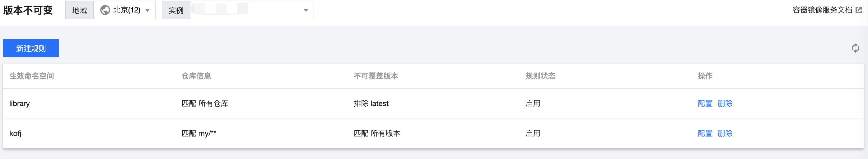The width and height of the screenshot is (868, 159).
Task: Click the 生效命名空间 column header
Action: point(32,76)
